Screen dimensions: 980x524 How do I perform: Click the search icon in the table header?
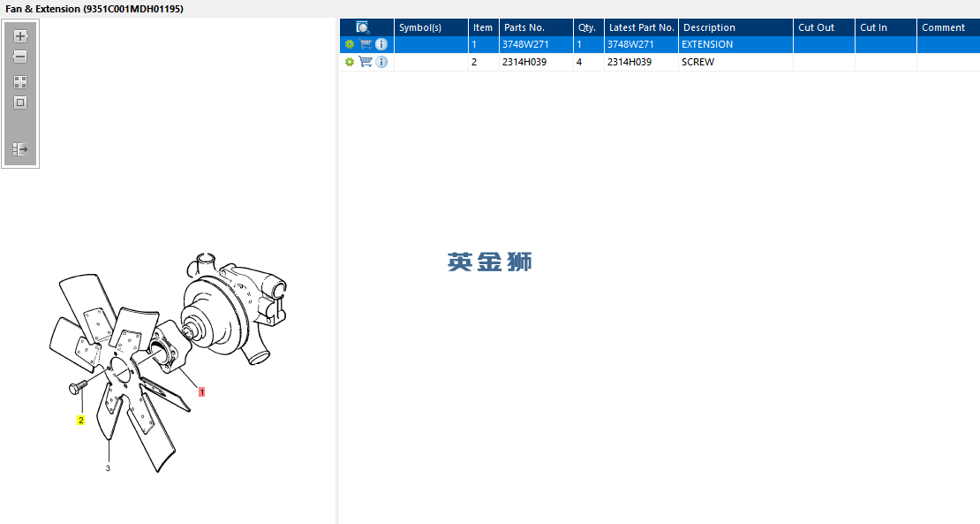[x=363, y=27]
